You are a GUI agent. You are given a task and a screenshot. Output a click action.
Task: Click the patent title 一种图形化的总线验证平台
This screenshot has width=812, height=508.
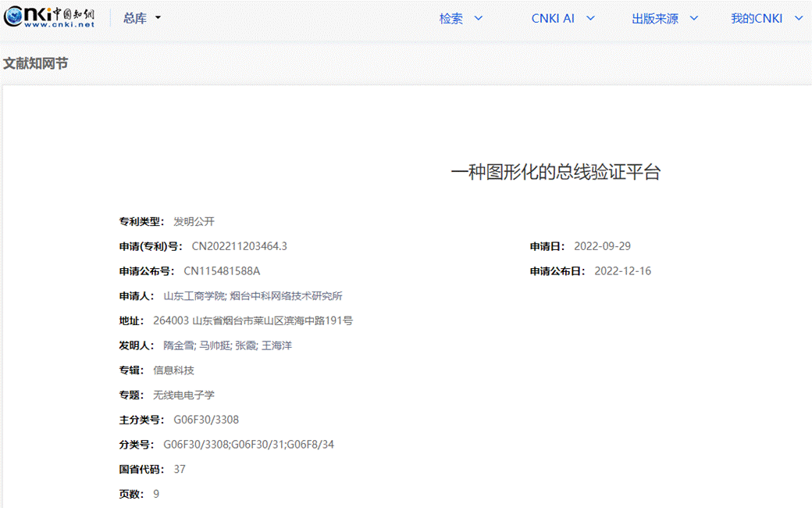pos(555,173)
